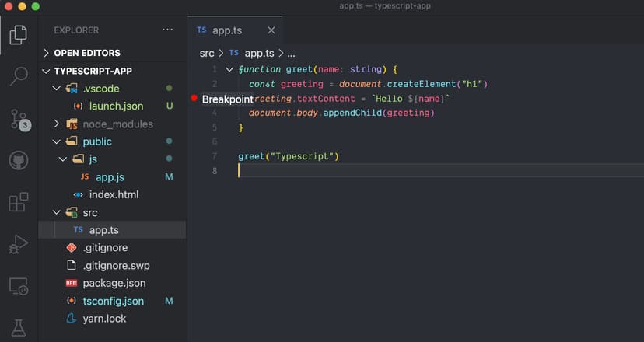
Task: Click the HTML icon beside index.html
Action: (x=78, y=194)
